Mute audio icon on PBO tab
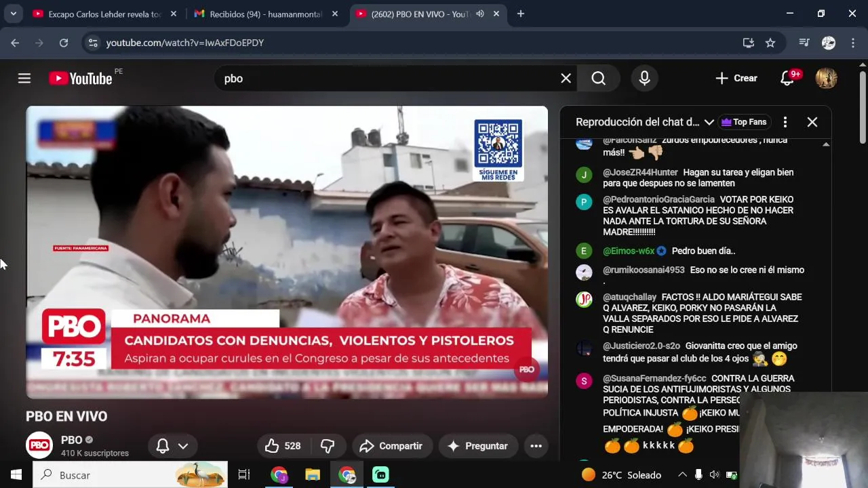This screenshot has height=488, width=868. tap(480, 14)
